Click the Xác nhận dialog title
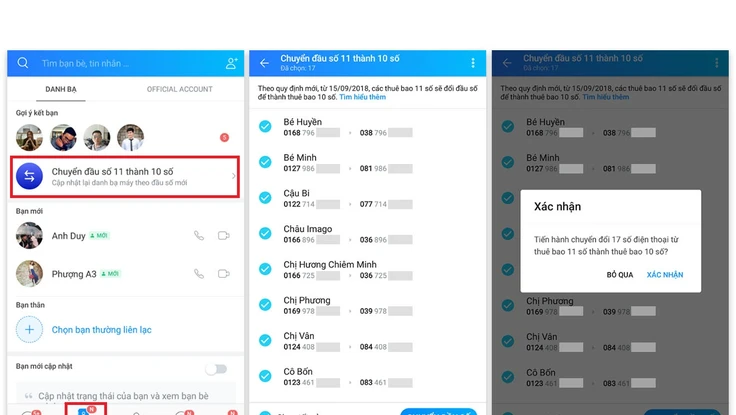The height and width of the screenshot is (415, 736). [557, 207]
